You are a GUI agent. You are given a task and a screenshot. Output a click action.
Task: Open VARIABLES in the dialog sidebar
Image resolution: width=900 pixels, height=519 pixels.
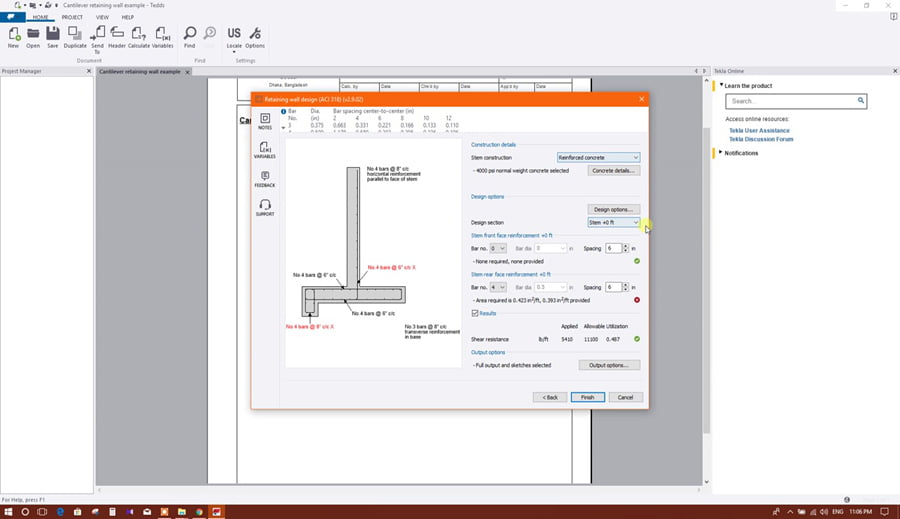[x=265, y=150]
